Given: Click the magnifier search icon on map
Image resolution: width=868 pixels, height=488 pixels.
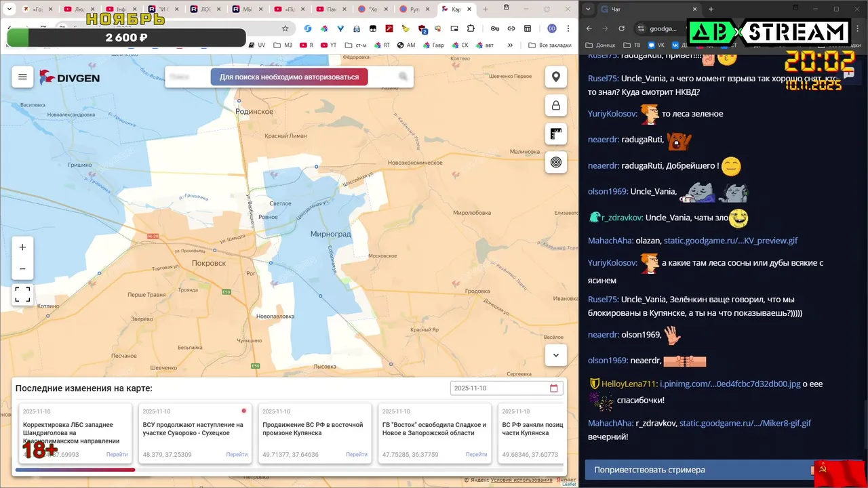Looking at the screenshot, I should click(403, 77).
